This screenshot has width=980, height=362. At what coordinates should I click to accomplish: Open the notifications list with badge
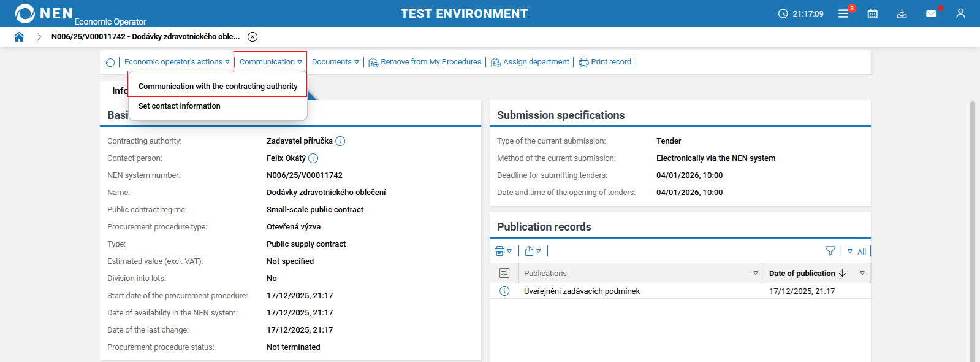(844, 13)
